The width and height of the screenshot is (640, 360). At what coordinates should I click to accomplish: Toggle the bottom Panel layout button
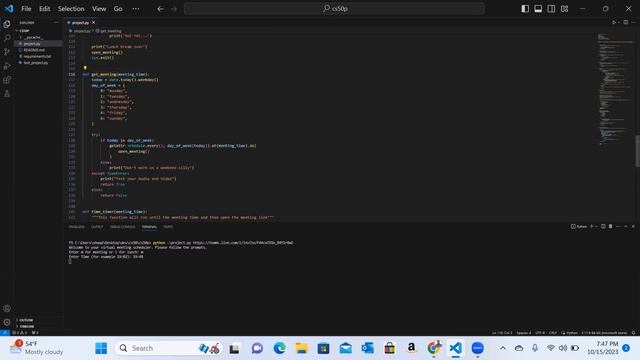[538, 9]
